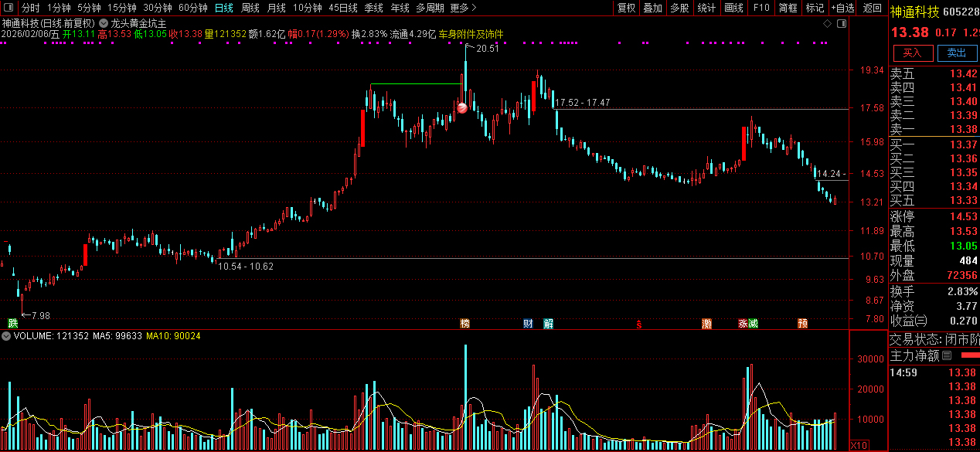Toggle the side panel icon at top-left

coord(9,8)
